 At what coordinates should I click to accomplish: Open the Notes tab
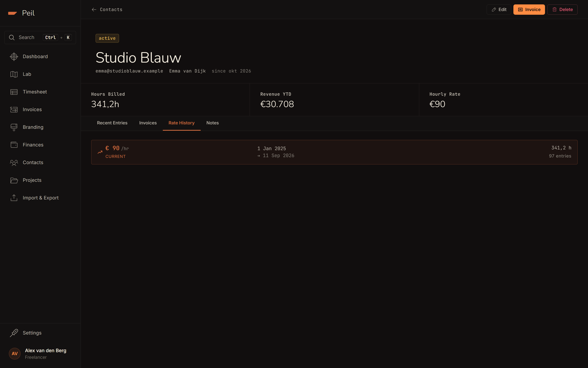[212, 123]
